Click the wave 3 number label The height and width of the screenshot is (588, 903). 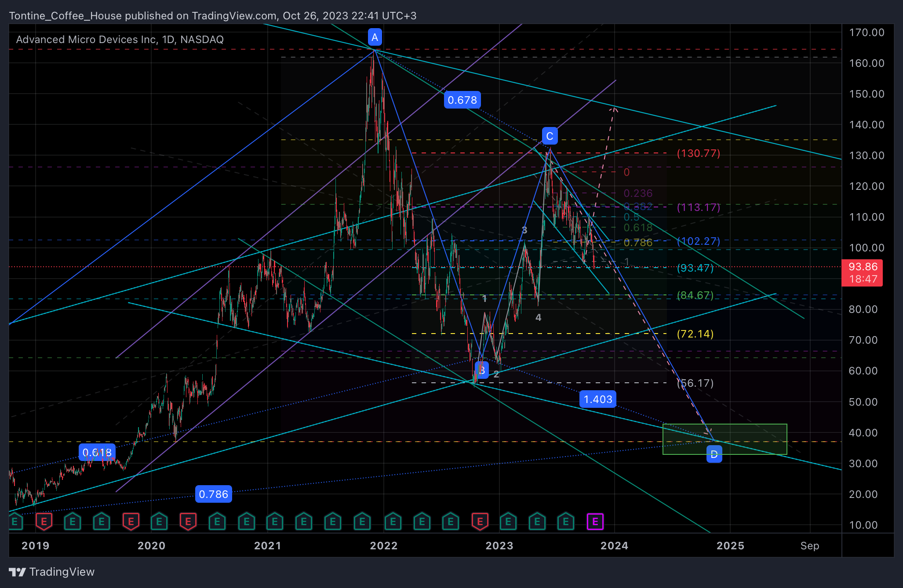(x=524, y=230)
